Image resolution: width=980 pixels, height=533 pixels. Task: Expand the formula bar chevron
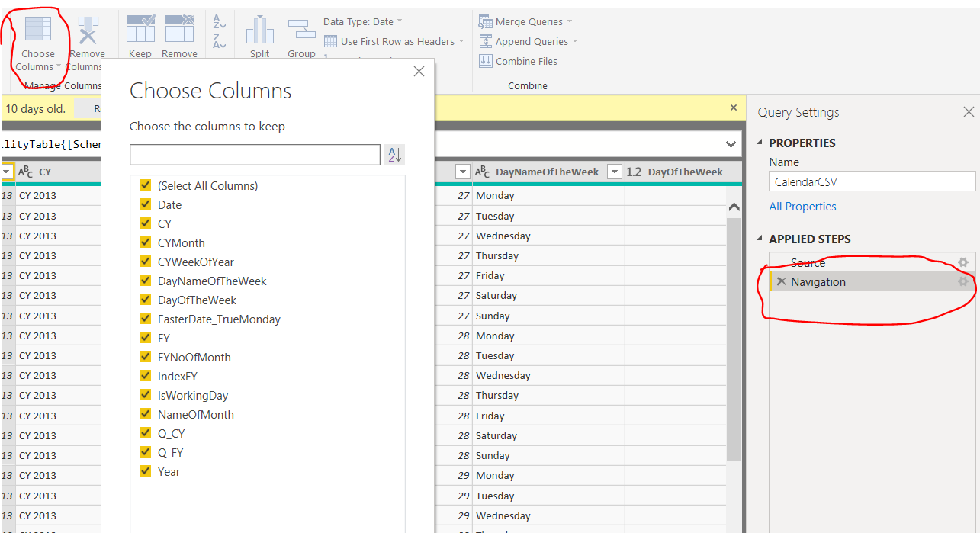click(731, 144)
